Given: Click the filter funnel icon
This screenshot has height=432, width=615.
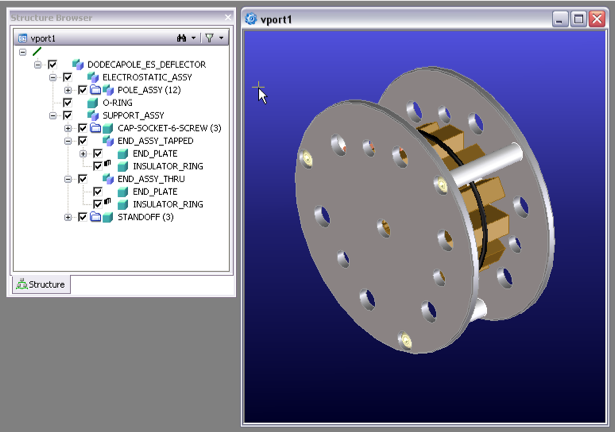Looking at the screenshot, I should coord(209,38).
